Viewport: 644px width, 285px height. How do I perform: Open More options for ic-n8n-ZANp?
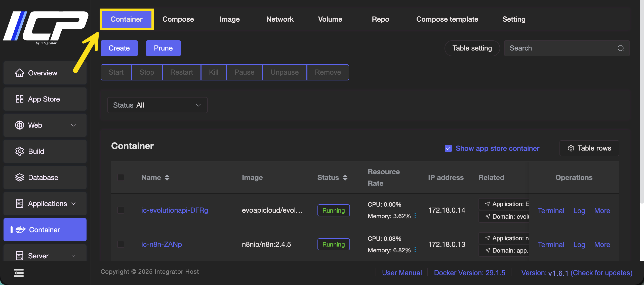pyautogui.click(x=602, y=245)
